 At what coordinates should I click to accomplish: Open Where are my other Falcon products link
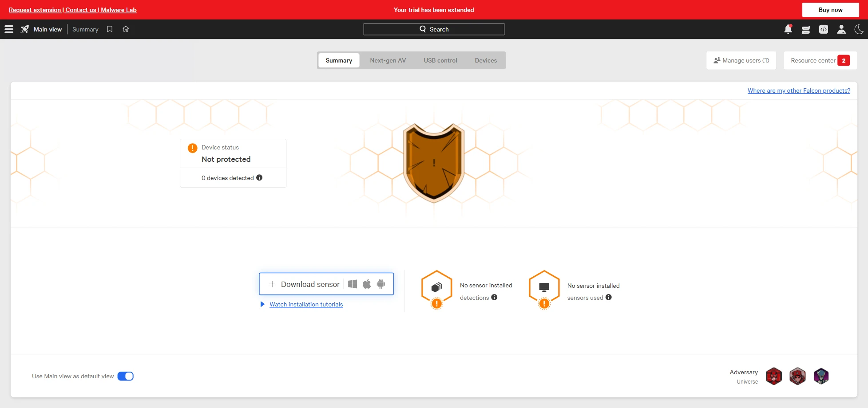pos(799,90)
